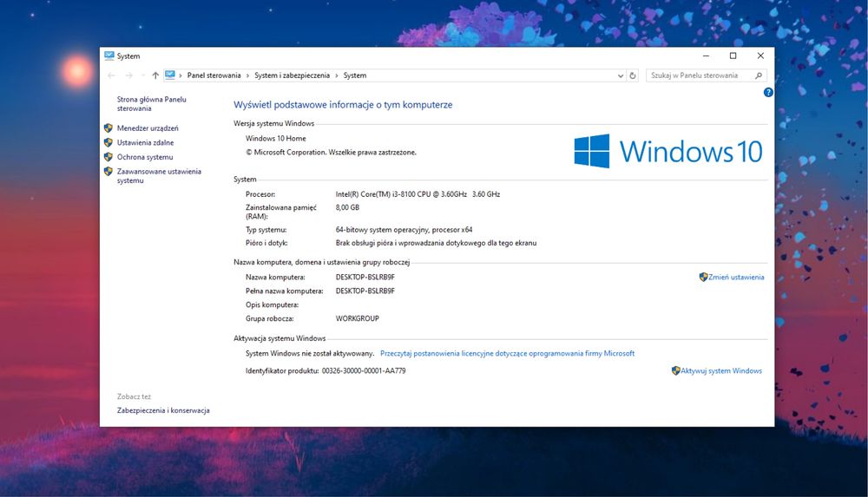The image size is (868, 497).
Task: Click the Back navigation arrow
Action: 111,75
